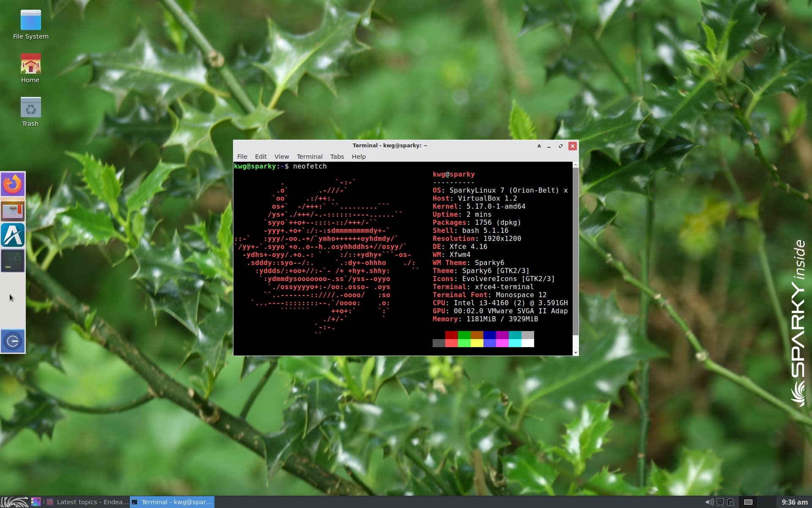Open the Help menu in Terminal

point(359,157)
